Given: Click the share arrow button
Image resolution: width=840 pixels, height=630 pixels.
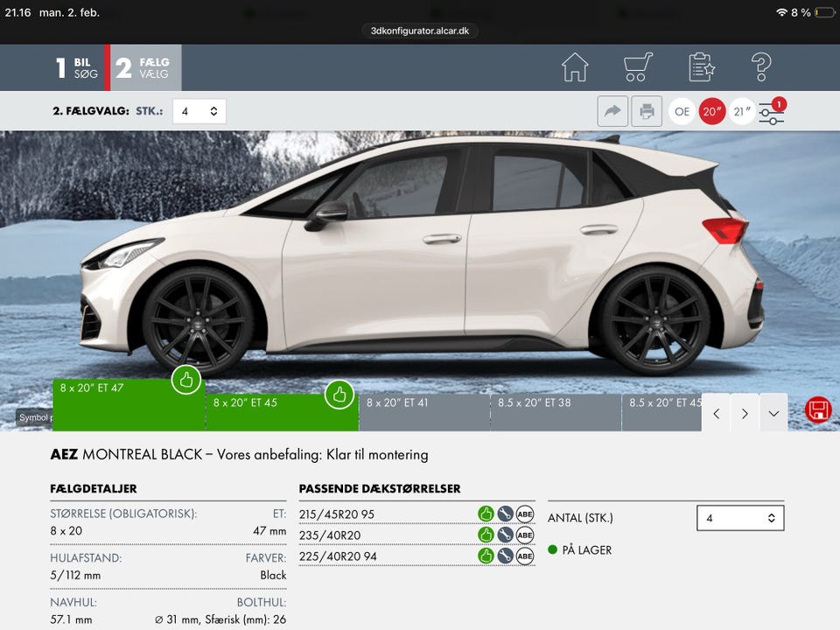Looking at the screenshot, I should click(x=612, y=111).
